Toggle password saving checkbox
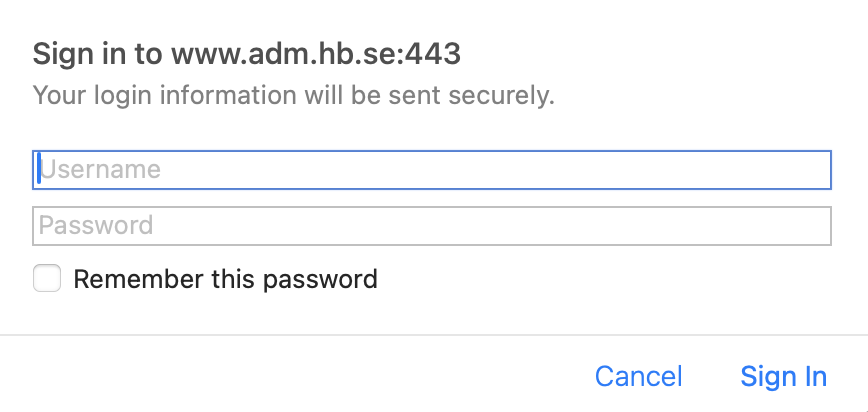The image size is (868, 412). point(47,278)
